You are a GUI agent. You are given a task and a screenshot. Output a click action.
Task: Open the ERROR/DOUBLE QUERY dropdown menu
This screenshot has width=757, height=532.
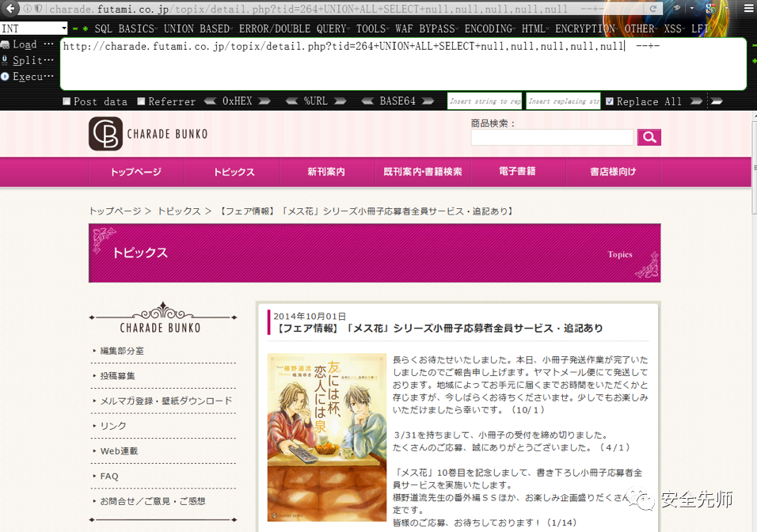tap(295, 29)
